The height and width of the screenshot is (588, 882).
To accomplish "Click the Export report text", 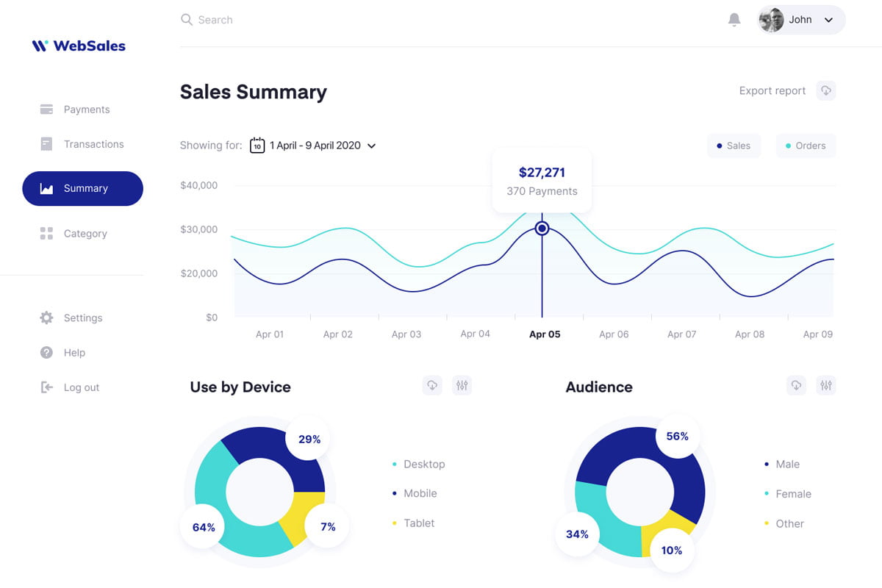I will click(772, 90).
